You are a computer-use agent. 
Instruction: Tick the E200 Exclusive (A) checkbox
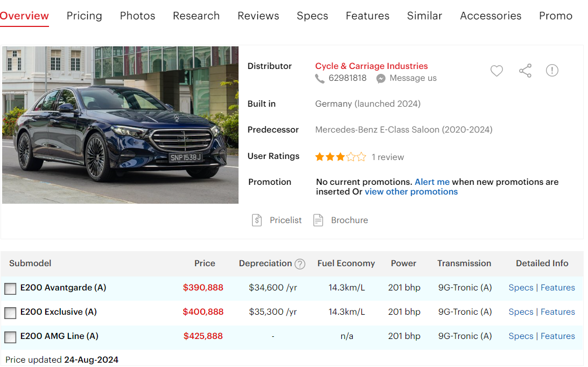click(x=10, y=313)
